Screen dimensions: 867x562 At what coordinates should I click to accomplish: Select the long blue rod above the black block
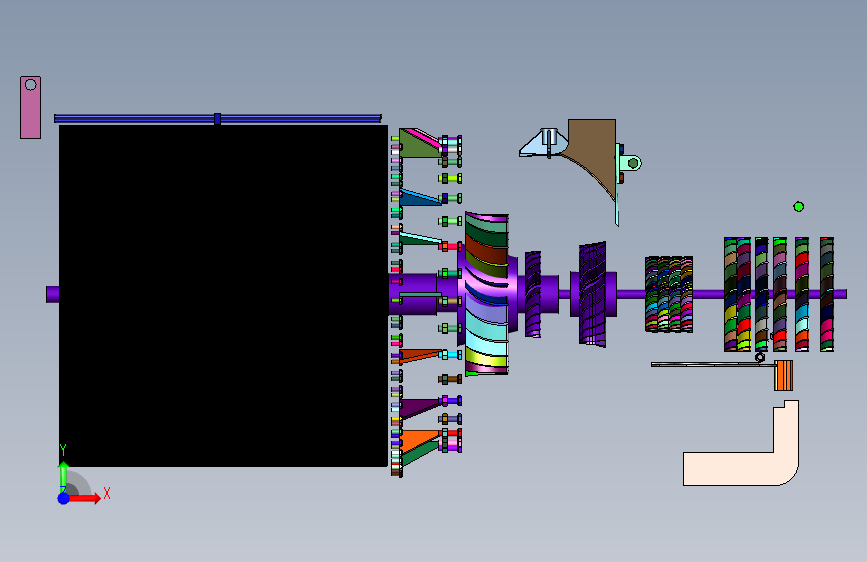[x=218, y=118]
